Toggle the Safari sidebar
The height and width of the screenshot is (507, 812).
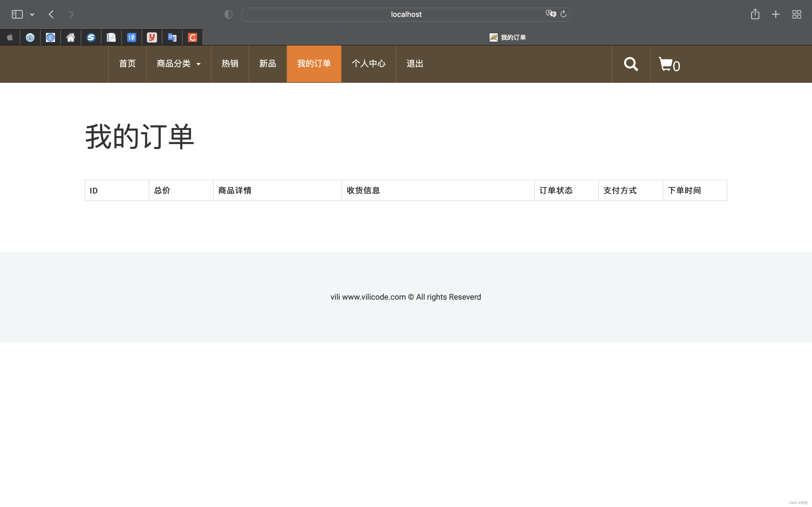click(17, 14)
